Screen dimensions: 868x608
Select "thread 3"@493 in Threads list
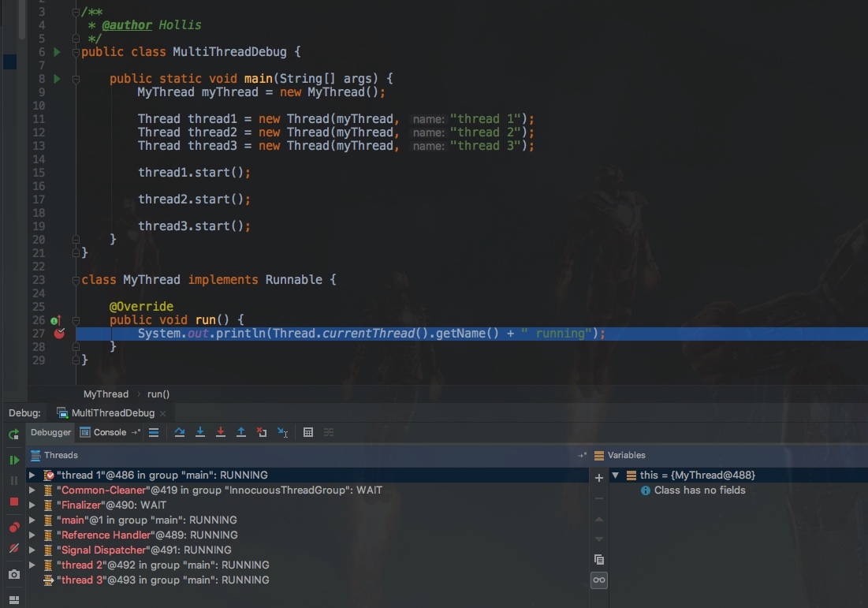164,580
